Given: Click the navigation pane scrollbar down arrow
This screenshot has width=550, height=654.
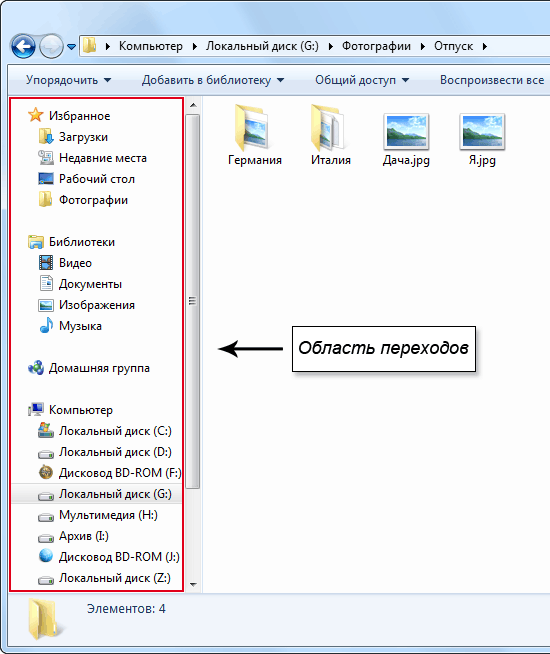Looking at the screenshot, I should pyautogui.click(x=193, y=584).
